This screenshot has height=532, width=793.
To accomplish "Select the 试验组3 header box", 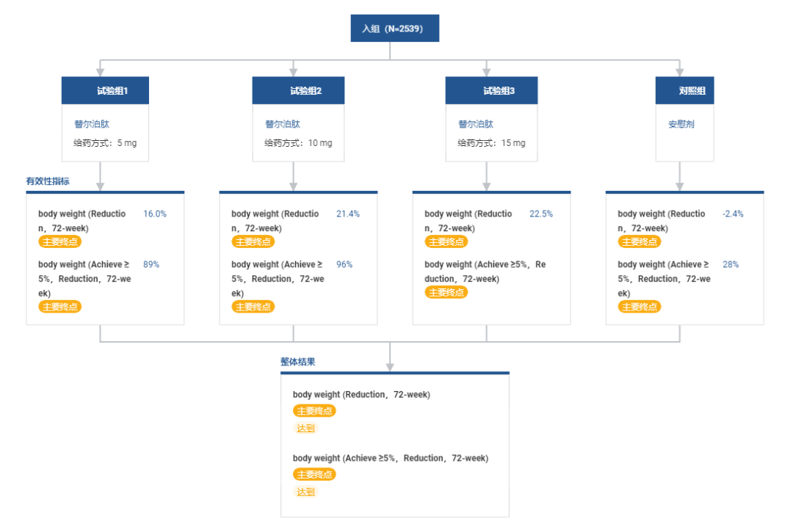I will click(491, 90).
